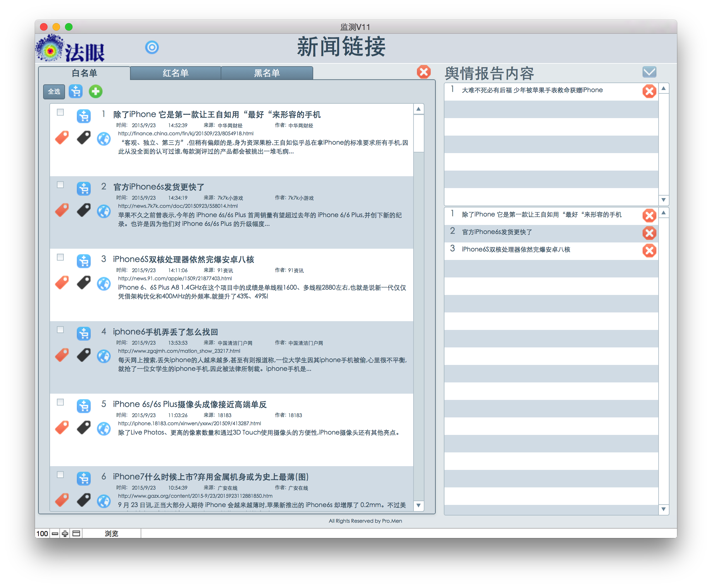Toggle status bar layout icon
The height and width of the screenshot is (588, 712).
pyautogui.click(x=76, y=533)
